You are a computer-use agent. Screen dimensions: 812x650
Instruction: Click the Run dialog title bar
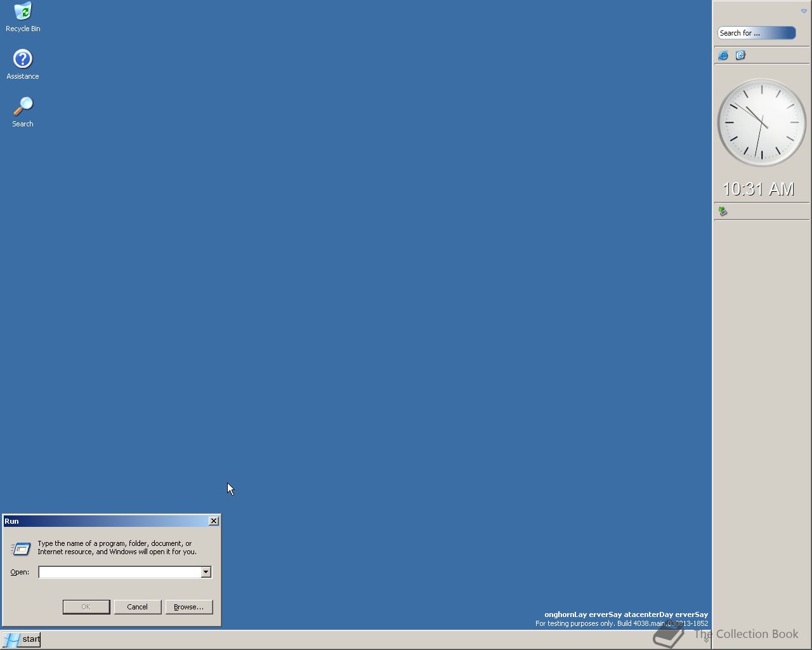(105, 521)
